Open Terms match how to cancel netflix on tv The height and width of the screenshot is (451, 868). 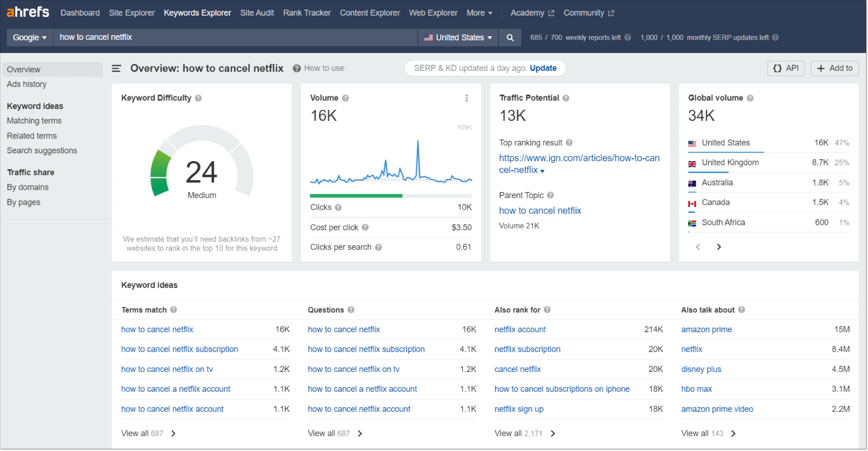167,369
